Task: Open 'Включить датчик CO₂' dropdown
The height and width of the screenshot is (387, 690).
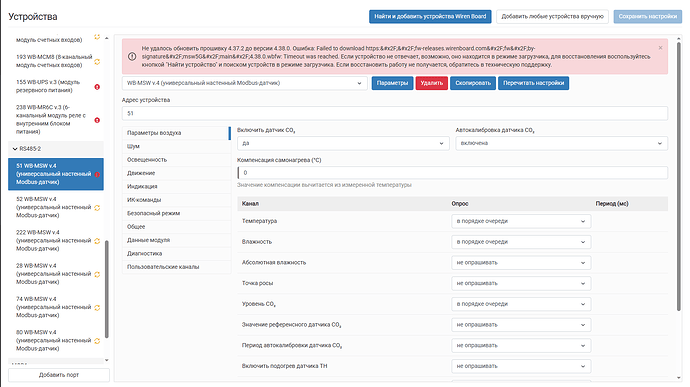Action: pyautogui.click(x=343, y=143)
